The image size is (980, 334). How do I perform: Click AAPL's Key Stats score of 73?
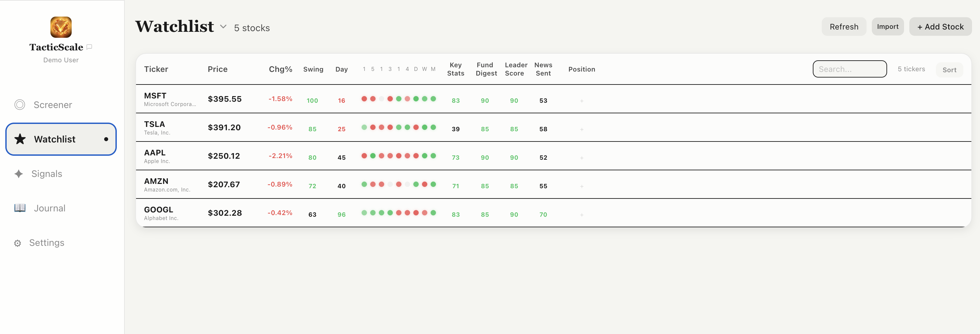click(x=455, y=157)
